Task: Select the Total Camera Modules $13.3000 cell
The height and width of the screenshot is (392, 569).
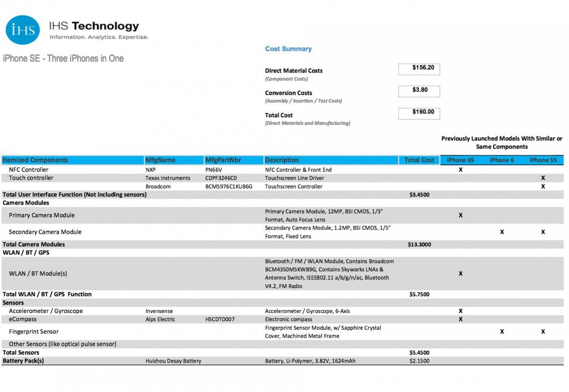Action: (x=419, y=245)
